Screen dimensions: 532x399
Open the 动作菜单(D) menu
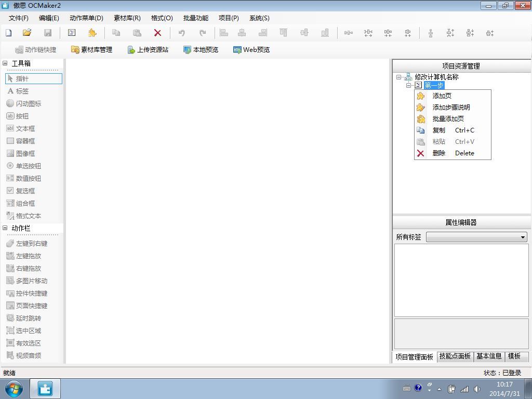[x=87, y=18]
